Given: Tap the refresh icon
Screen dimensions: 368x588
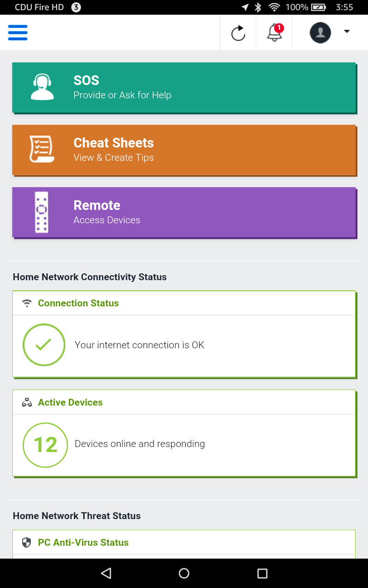Looking at the screenshot, I should coord(238,33).
